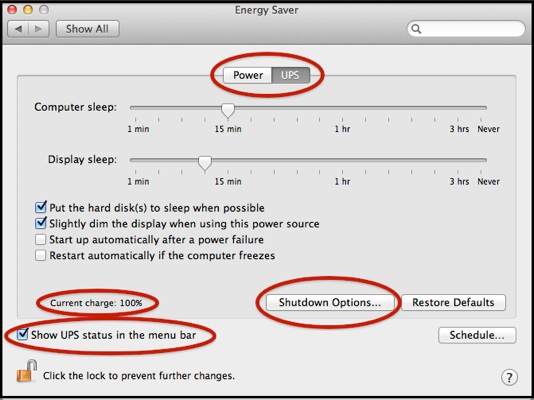
Task: Click the back arrow navigation button
Action: (18, 29)
